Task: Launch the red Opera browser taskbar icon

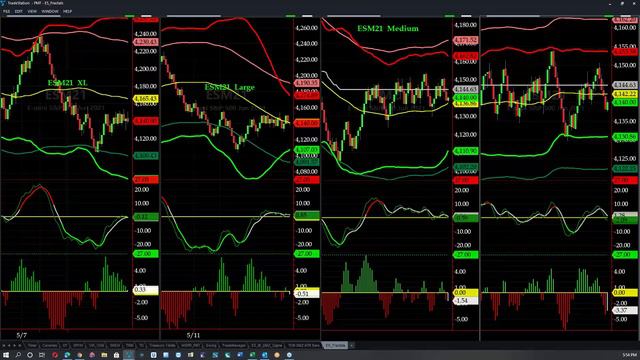Action: [x=55, y=355]
